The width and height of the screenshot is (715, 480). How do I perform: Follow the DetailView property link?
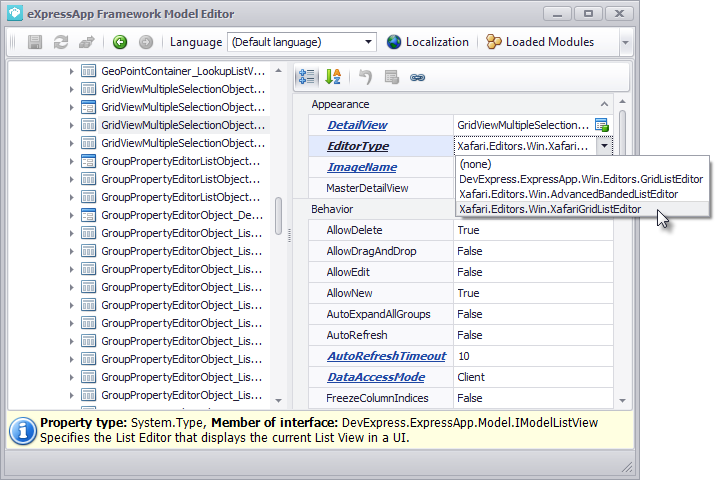pyautogui.click(x=357, y=125)
